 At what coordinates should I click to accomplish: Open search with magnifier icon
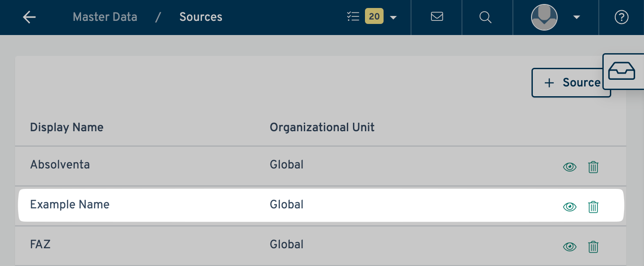(485, 17)
